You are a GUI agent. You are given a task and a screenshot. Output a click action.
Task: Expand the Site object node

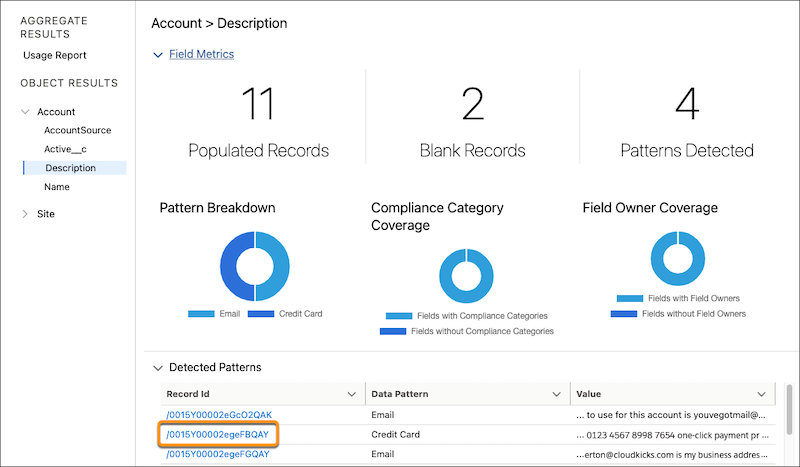25,214
